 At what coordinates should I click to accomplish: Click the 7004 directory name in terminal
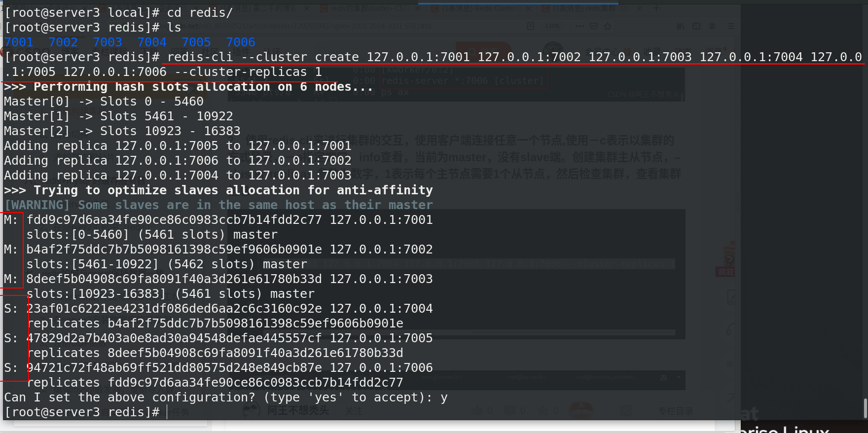tap(152, 42)
